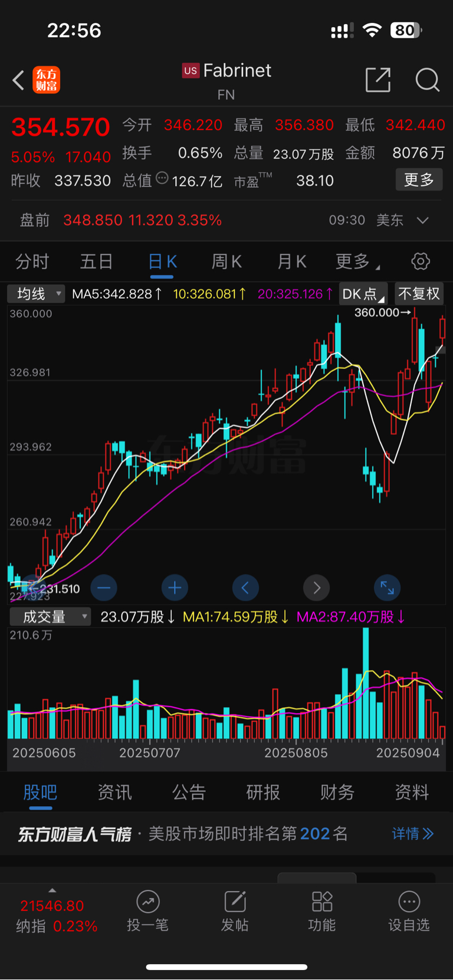Tap the 市盈 38.10 value
The height and width of the screenshot is (980, 453).
315,180
